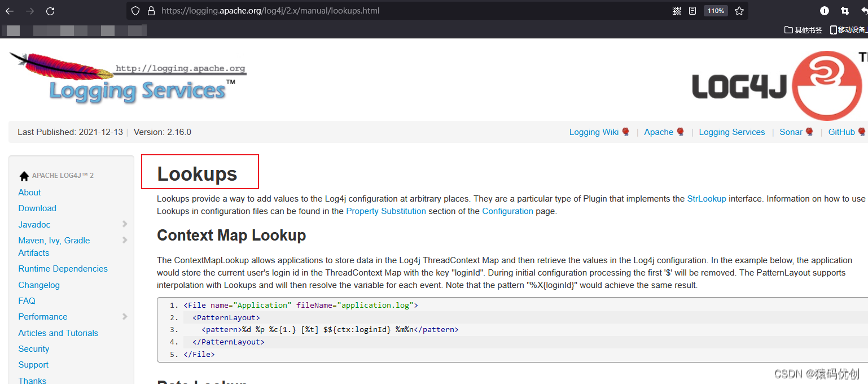The width and height of the screenshot is (868, 384).
Task: Bookmark this page with the star icon
Action: 739,11
